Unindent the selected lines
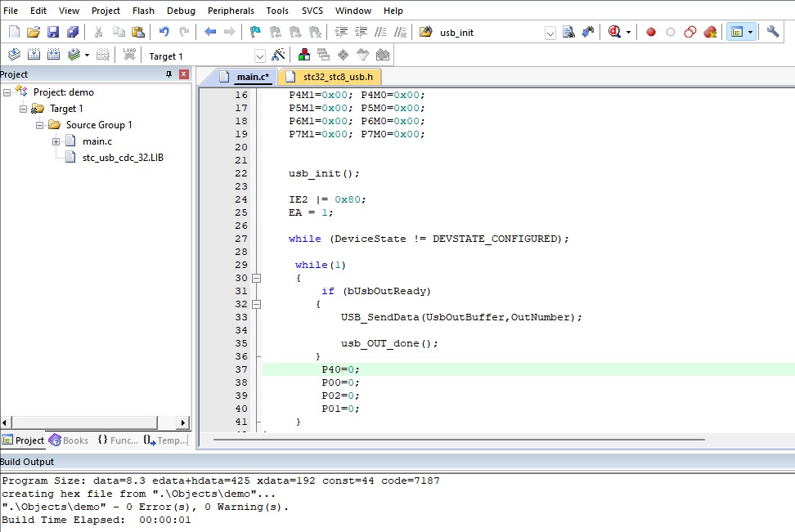The width and height of the screenshot is (795, 532). [361, 32]
